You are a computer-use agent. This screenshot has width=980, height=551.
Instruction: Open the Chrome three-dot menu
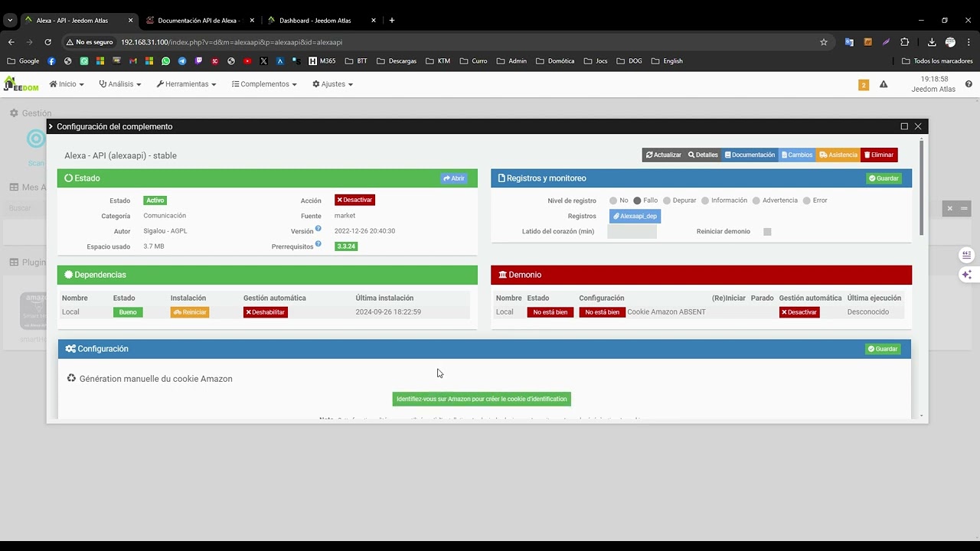(969, 42)
